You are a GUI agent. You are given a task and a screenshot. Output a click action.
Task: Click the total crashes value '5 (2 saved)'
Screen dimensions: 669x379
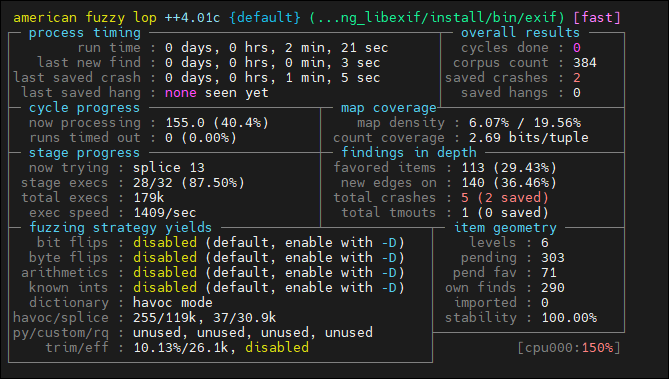coord(505,198)
